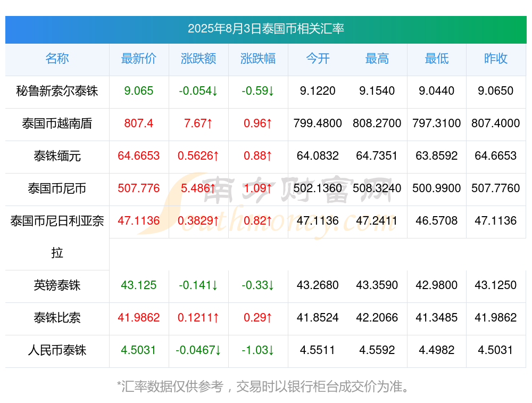Image resolution: width=532 pixels, height=403 pixels.
Task: Click change percent 1.09↑
Action: pos(258,188)
